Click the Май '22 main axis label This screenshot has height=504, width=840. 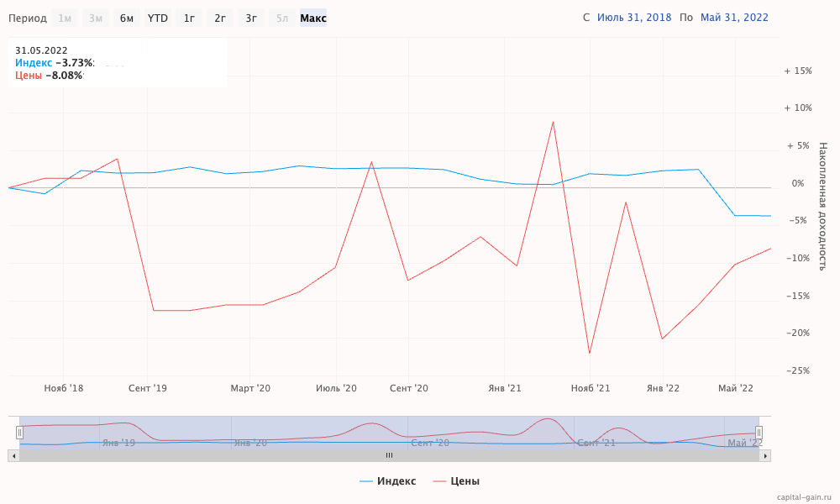(736, 388)
